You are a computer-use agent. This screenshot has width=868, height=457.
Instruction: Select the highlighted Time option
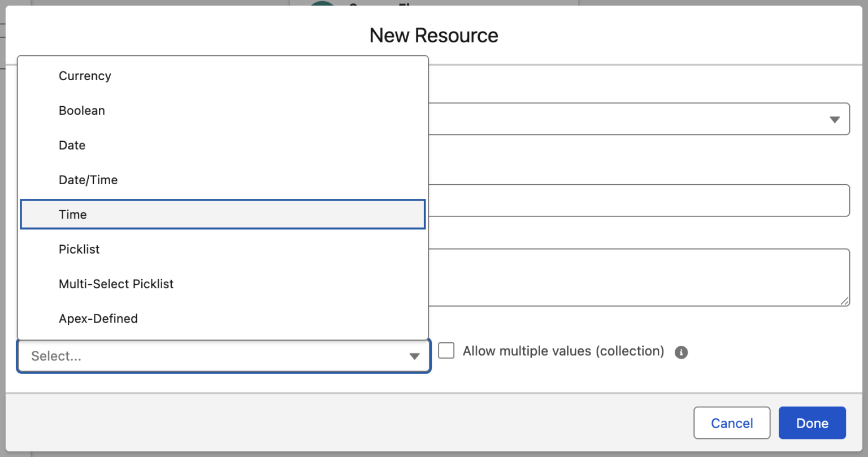pos(72,214)
